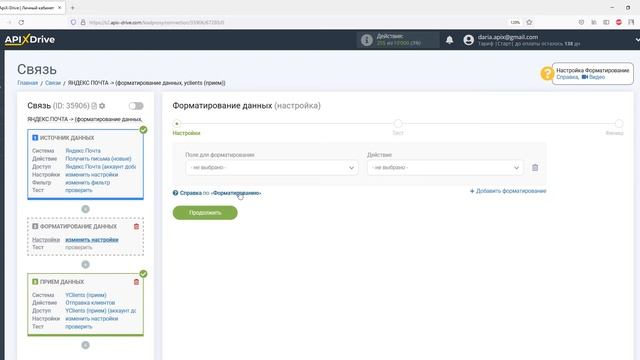Click изменить настройки in Прием данных
The width and height of the screenshot is (640, 360).
91,319
